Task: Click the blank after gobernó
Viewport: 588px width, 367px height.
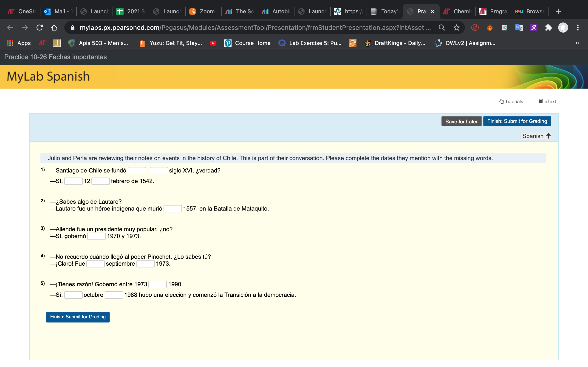Action: click(96, 236)
